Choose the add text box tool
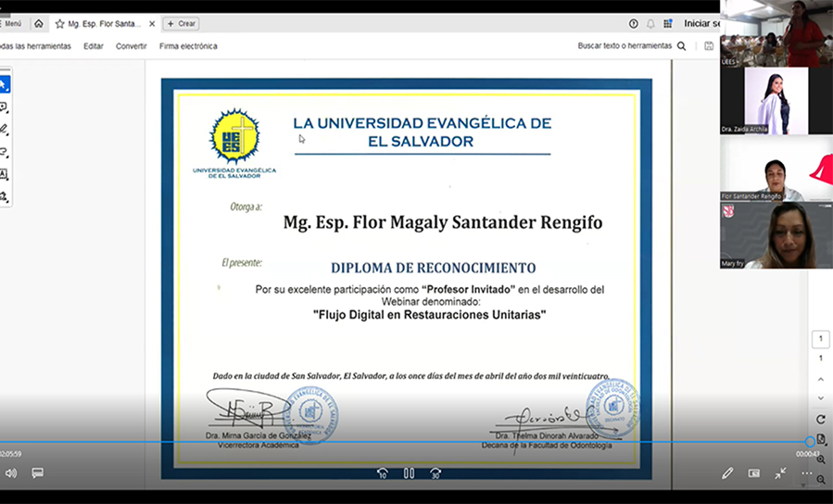 pyautogui.click(x=4, y=174)
